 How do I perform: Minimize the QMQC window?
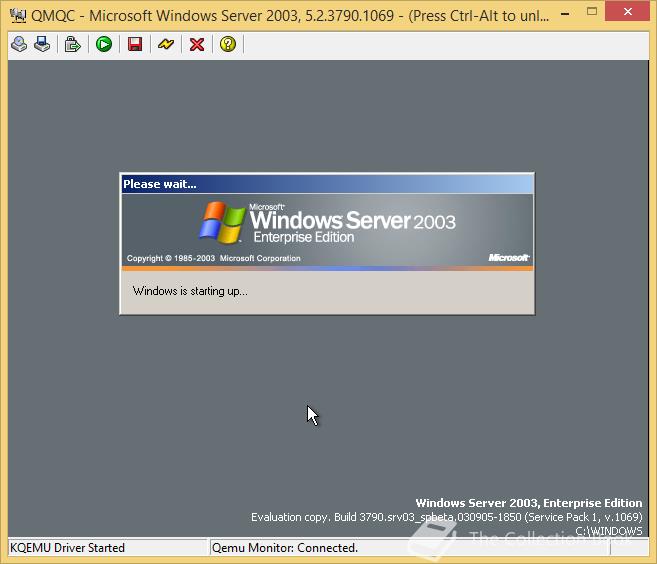pos(565,14)
